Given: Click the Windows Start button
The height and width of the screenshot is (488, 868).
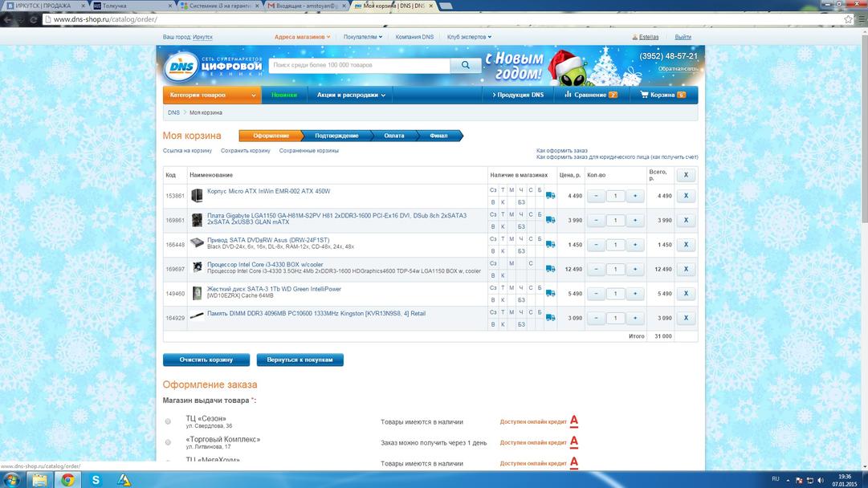Looking at the screenshot, I should point(11,480).
